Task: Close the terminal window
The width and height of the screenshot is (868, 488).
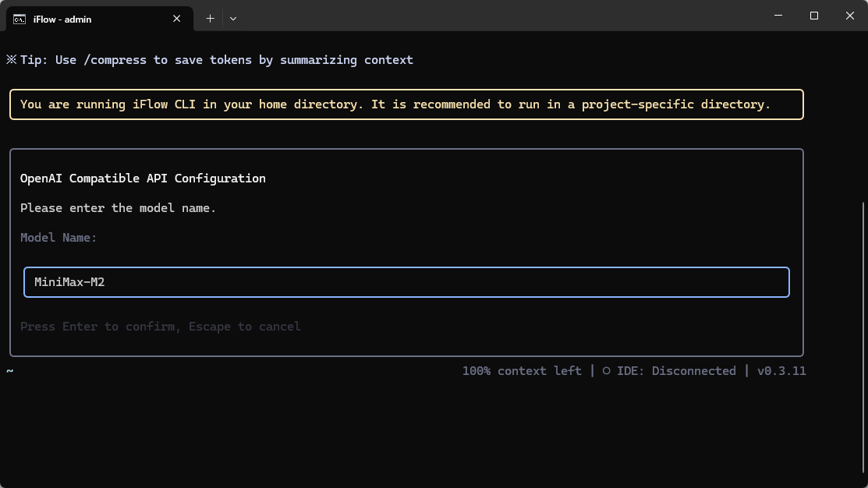Action: click(850, 16)
